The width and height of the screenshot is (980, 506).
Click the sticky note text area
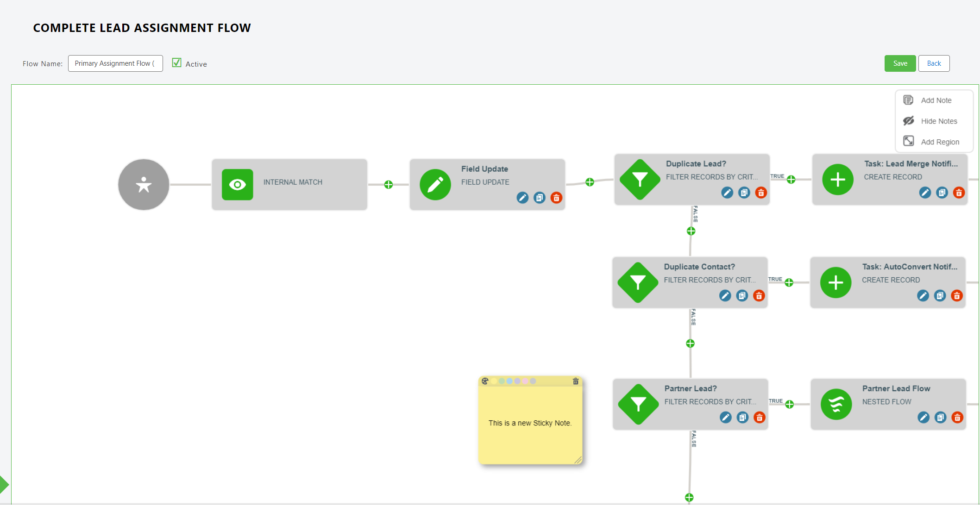tap(530, 425)
